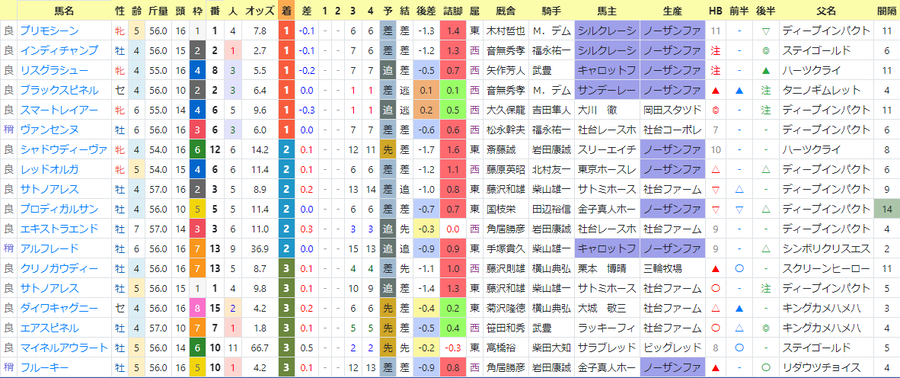
Task: Click the 36.9 odds value
Action: pos(259,249)
